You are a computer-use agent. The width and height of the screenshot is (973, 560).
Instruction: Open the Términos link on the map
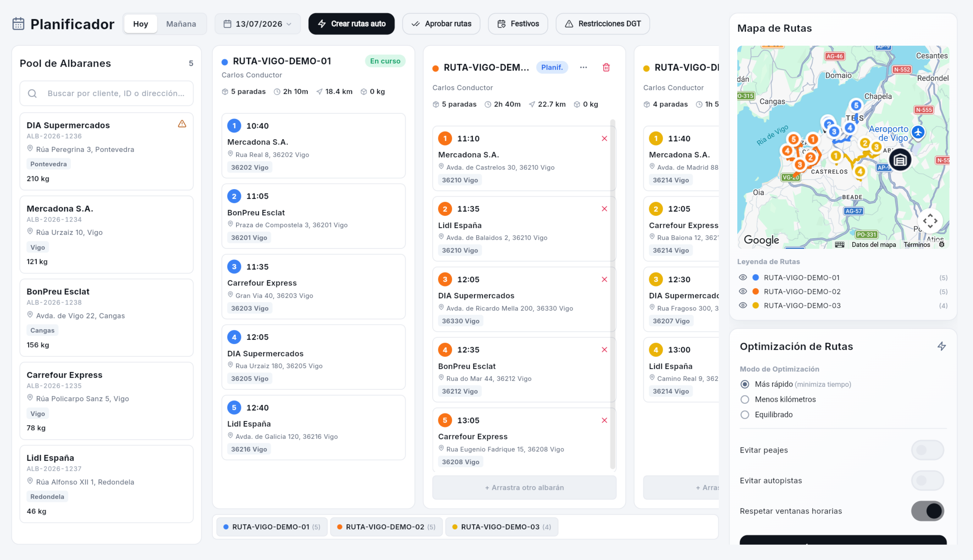click(917, 245)
